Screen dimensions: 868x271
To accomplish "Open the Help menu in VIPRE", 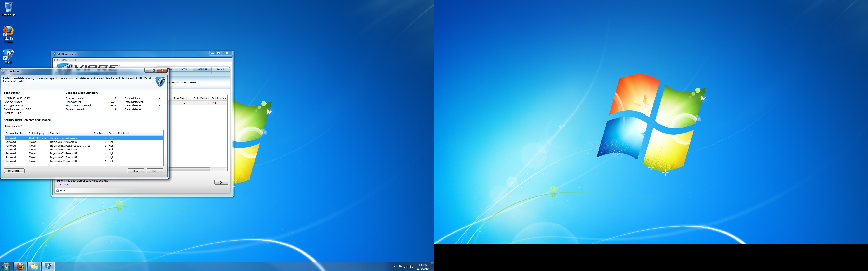I will (x=73, y=60).
